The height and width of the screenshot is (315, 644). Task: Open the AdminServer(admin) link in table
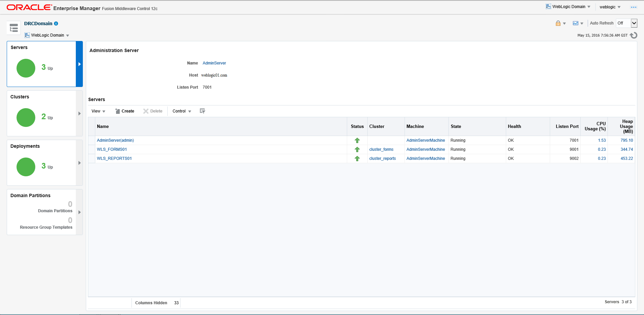click(x=115, y=140)
